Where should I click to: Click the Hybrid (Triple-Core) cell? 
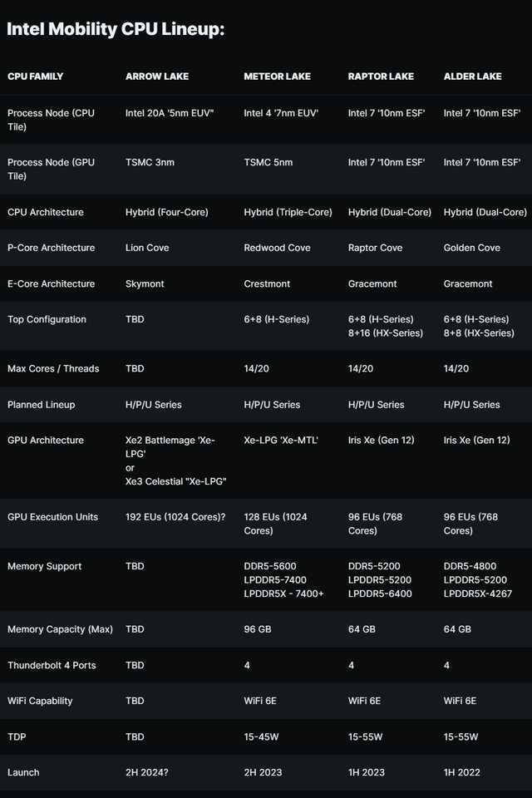[x=288, y=212]
